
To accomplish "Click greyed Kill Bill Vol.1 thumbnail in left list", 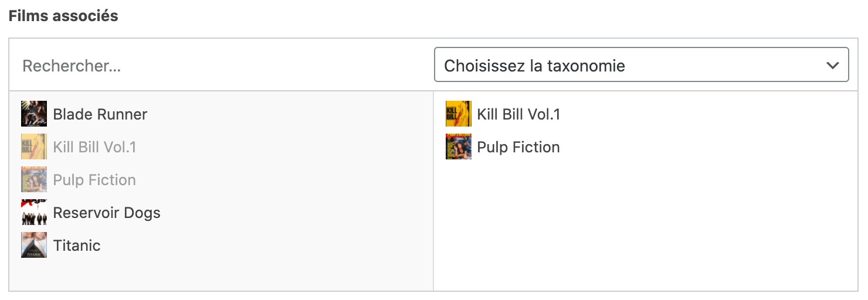I will 34,146.
